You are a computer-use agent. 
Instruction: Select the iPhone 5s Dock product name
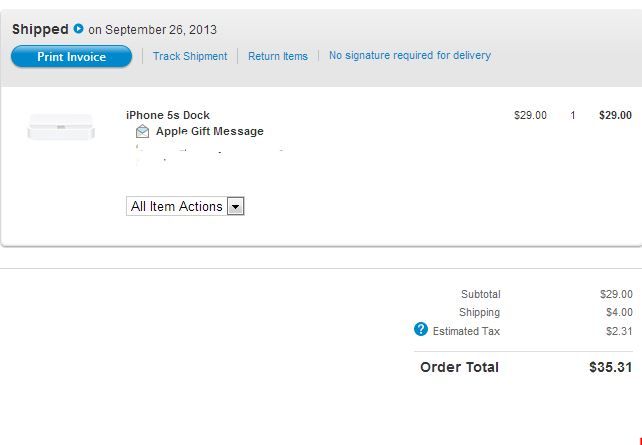[x=168, y=115]
